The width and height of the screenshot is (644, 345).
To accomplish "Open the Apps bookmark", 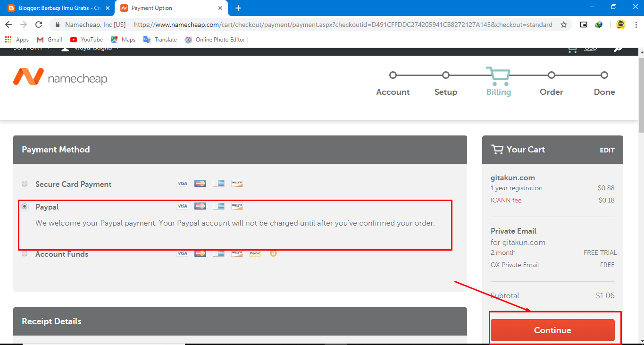I will coord(17,40).
